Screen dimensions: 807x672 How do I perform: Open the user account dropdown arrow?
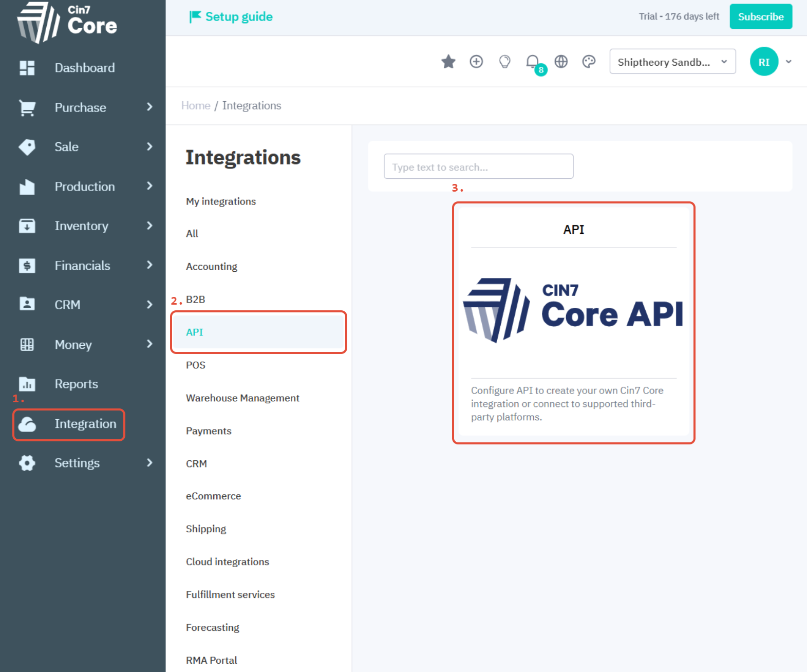point(789,62)
